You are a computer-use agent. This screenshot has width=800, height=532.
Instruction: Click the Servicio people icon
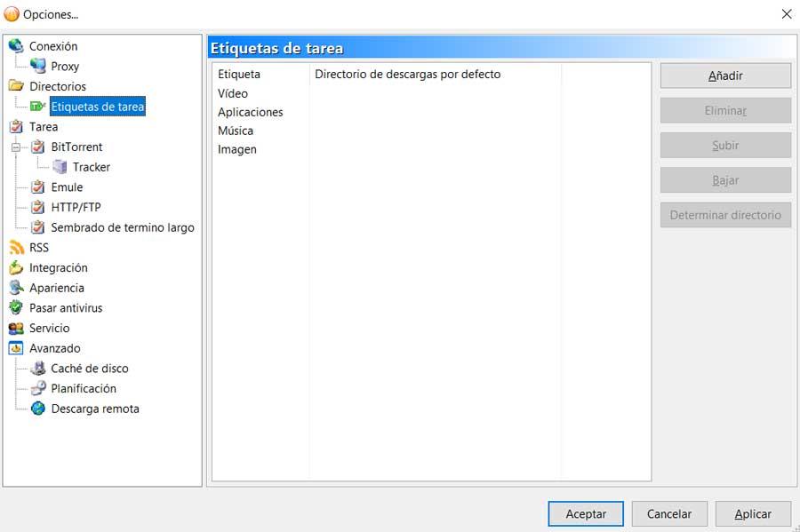(x=16, y=328)
